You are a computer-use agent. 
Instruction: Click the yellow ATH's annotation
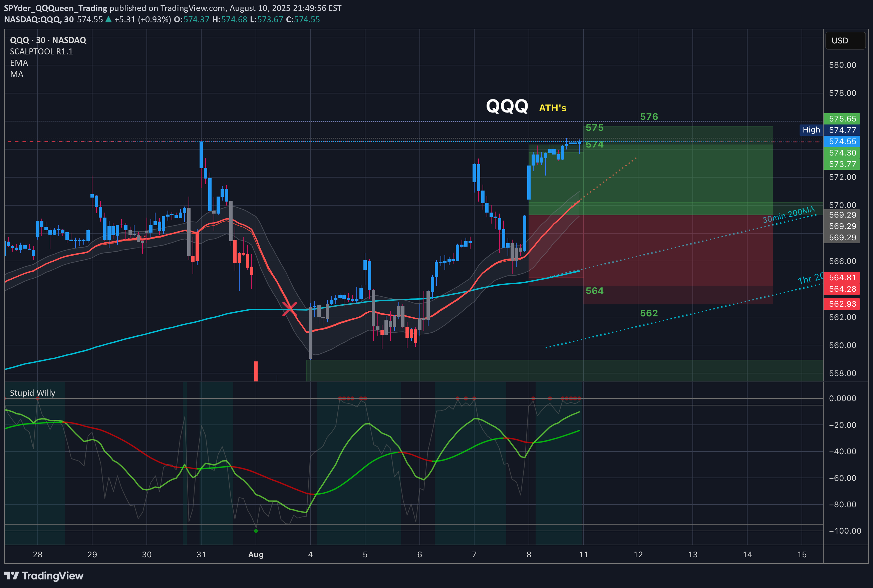552,108
